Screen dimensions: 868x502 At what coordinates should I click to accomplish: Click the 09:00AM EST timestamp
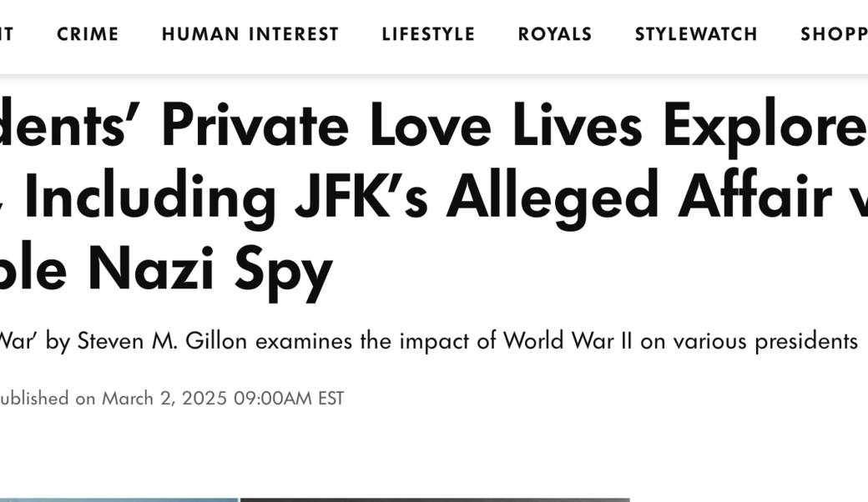click(x=289, y=399)
